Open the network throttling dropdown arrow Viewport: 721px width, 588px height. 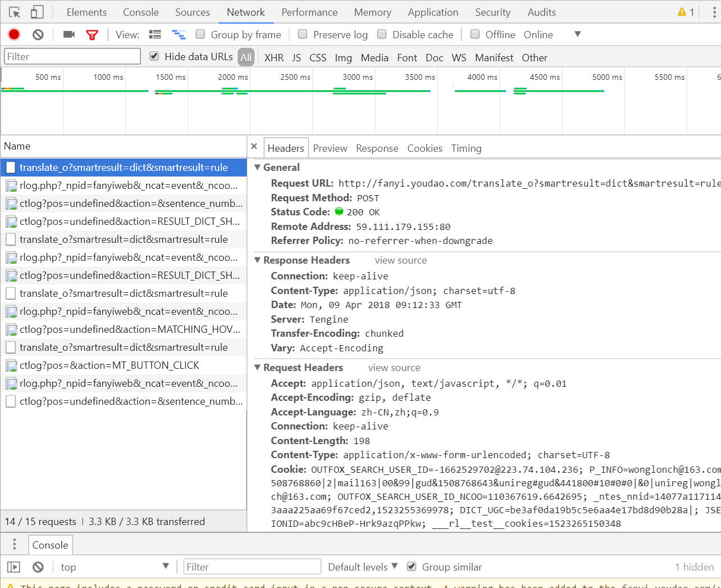pos(578,34)
